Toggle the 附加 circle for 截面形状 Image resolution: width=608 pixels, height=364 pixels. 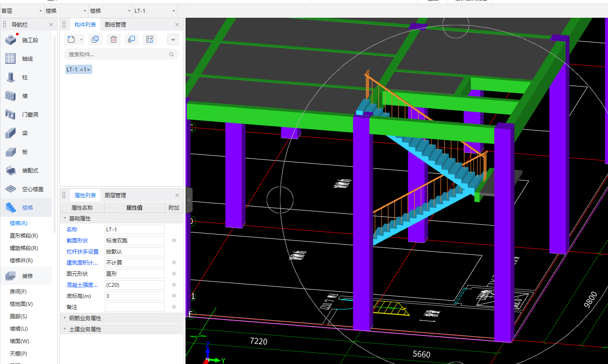coord(174,240)
